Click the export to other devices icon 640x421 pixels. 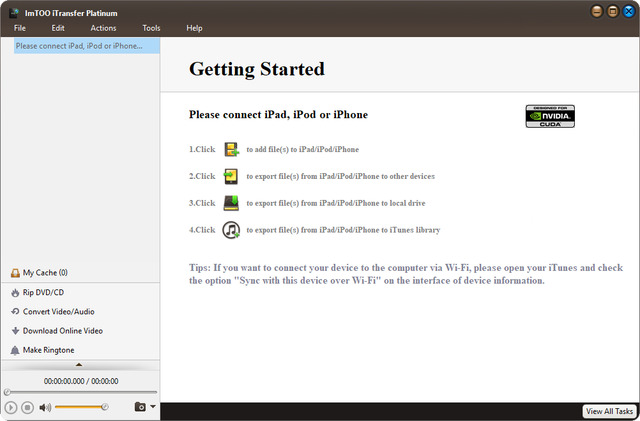tap(231, 176)
